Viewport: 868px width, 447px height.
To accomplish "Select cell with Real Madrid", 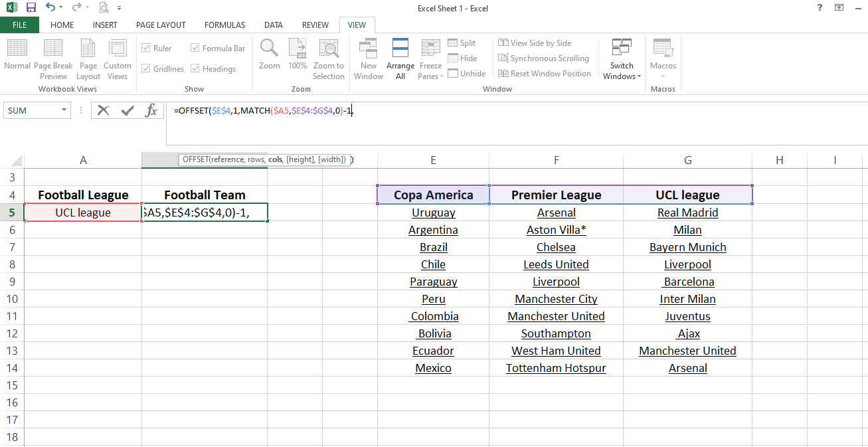I will 687,213.
